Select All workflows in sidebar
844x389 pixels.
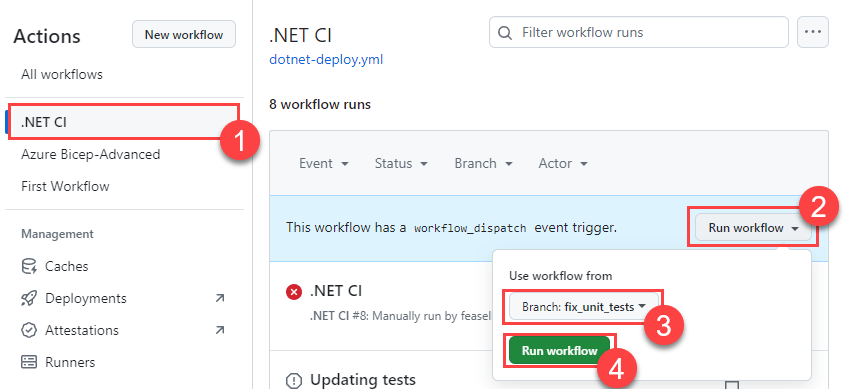click(62, 74)
